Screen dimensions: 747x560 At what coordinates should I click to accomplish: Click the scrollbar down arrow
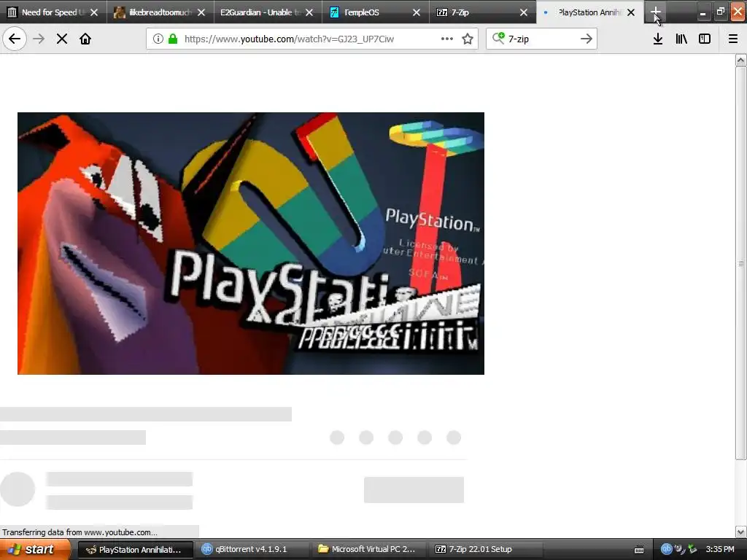(740, 532)
